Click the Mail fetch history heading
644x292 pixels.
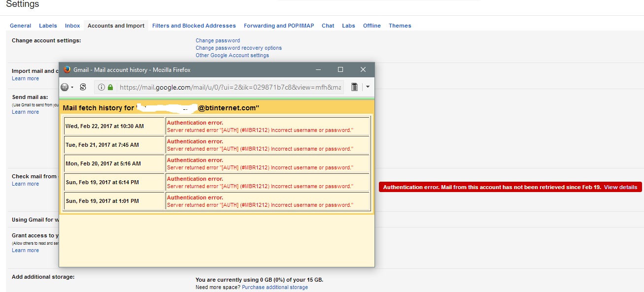tap(161, 108)
